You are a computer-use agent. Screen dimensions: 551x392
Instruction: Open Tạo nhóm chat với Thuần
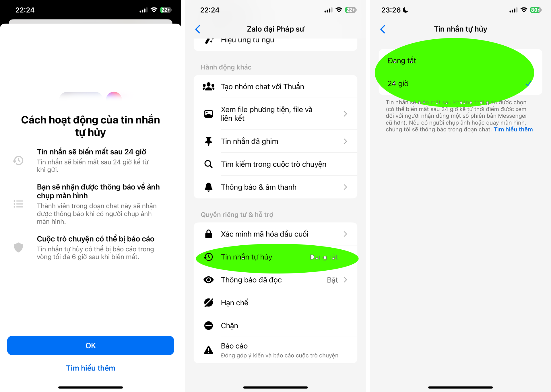coord(275,87)
